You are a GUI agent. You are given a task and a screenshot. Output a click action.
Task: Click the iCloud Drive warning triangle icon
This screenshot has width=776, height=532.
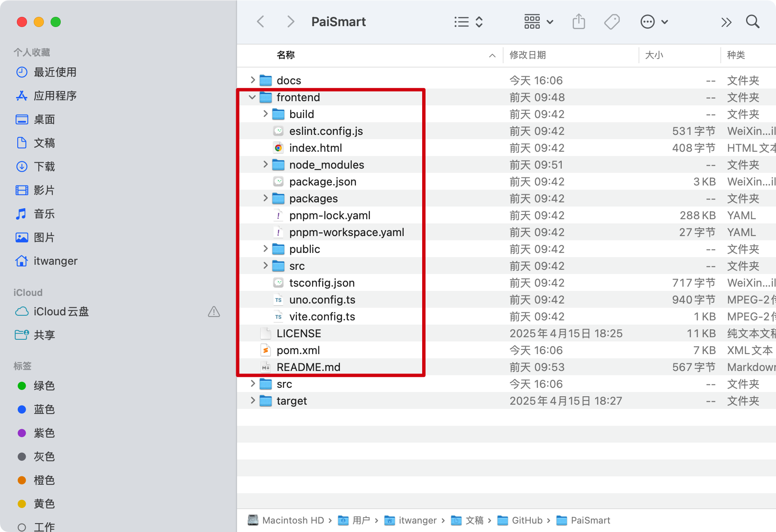214,312
